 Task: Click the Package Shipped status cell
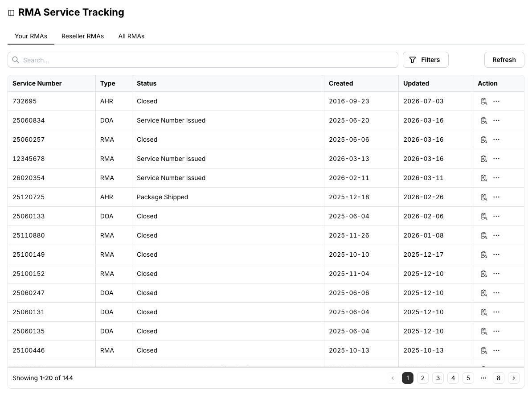point(228,197)
